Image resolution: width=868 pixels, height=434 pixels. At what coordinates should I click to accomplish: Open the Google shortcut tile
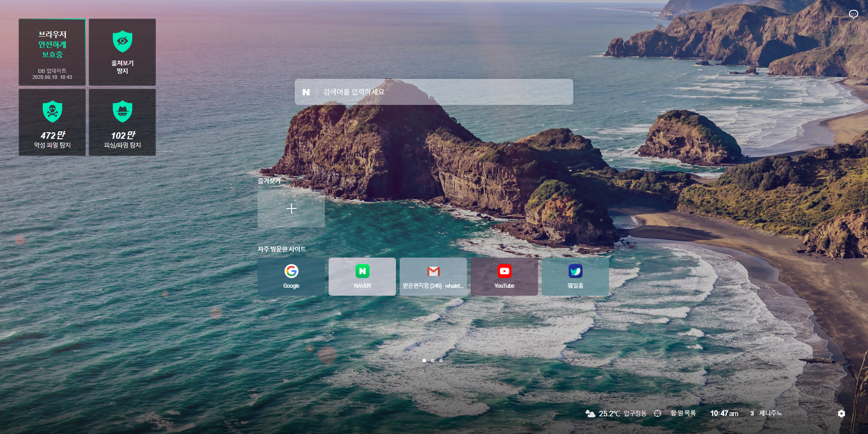[291, 277]
